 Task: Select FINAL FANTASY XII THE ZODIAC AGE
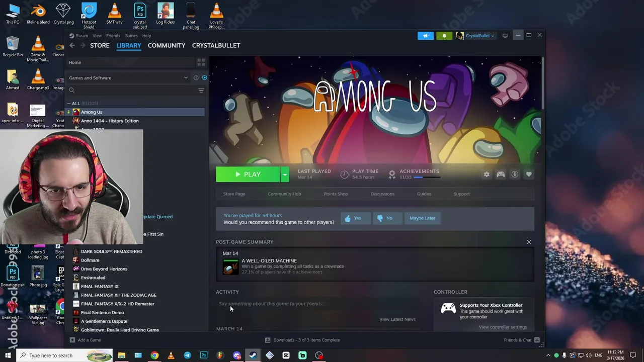119,295
